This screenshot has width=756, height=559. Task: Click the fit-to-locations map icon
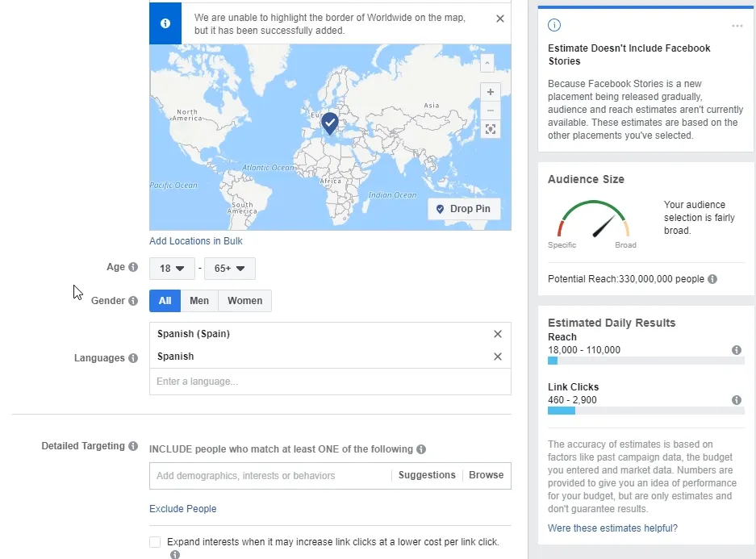491,129
